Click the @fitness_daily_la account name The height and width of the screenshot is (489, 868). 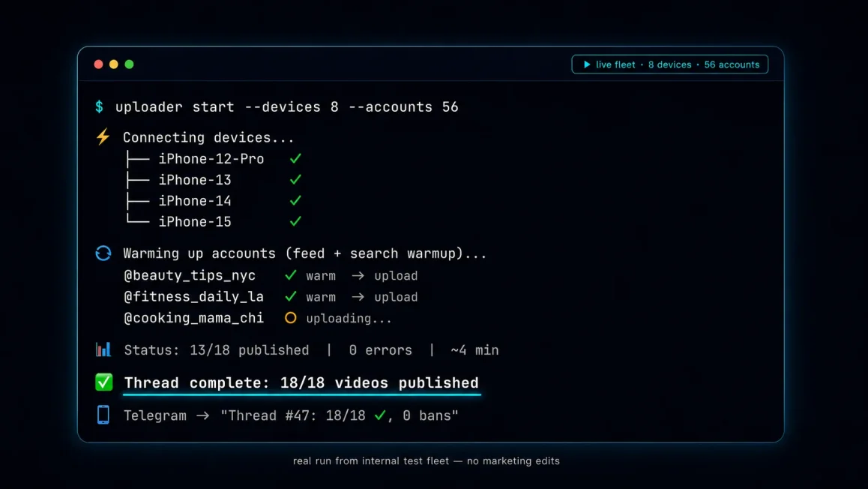(x=193, y=297)
